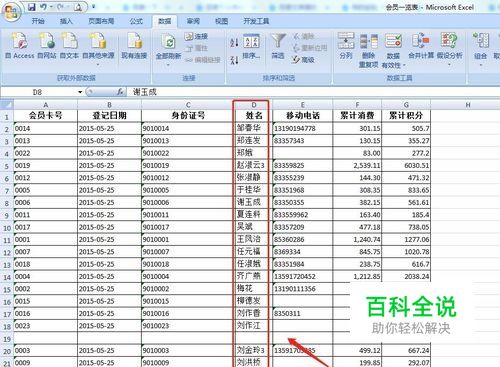The width and height of the screenshot is (500, 367).
Task: Switch to the 公式 (Formulas) ribbon tab
Action: pos(136,21)
